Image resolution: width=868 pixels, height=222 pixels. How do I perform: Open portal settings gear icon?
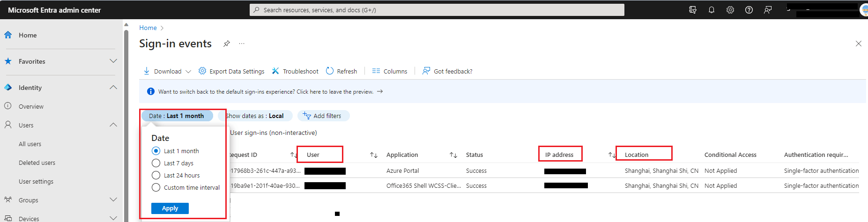click(x=730, y=10)
